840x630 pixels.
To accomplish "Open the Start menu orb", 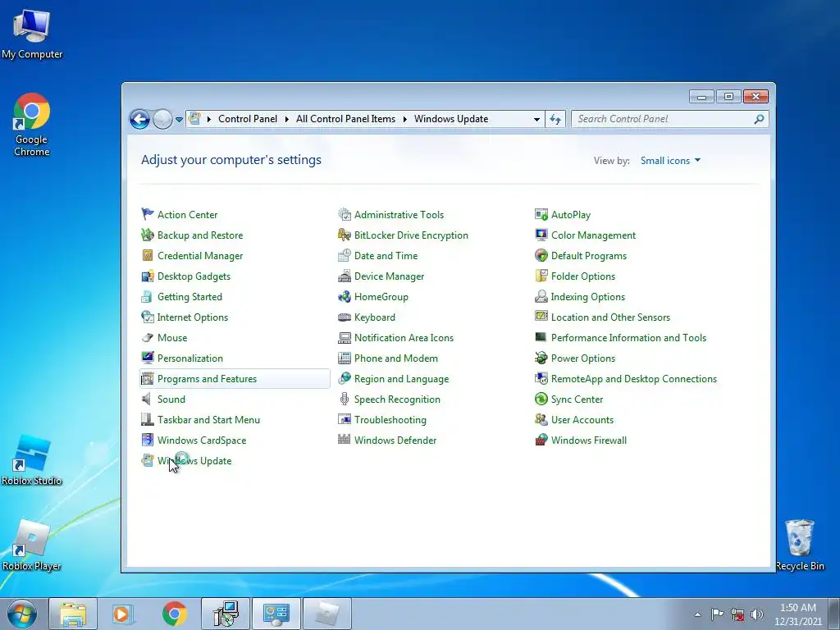I will (22, 614).
